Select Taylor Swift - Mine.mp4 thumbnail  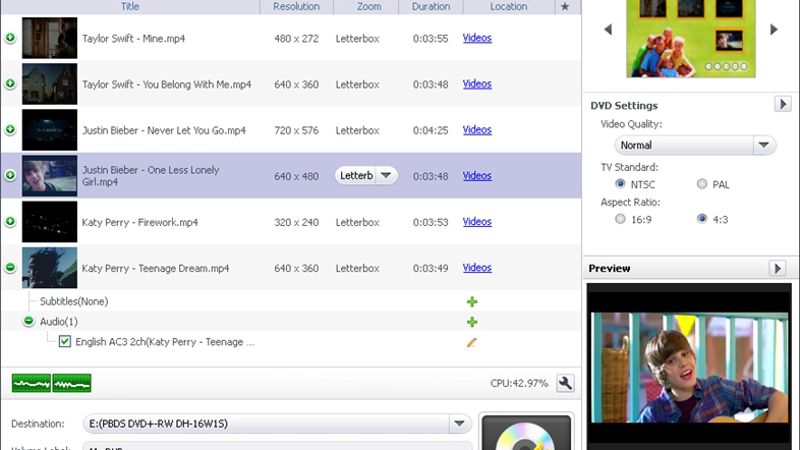coord(49,38)
